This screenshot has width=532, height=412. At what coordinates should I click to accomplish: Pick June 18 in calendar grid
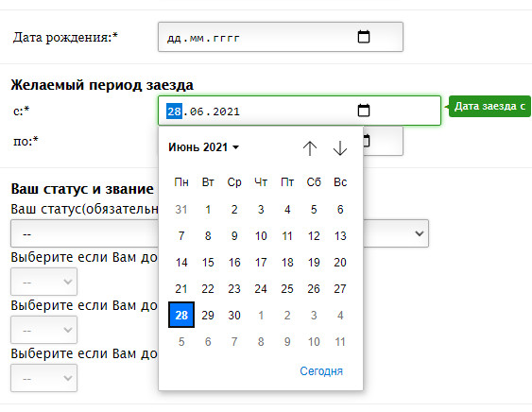287,262
